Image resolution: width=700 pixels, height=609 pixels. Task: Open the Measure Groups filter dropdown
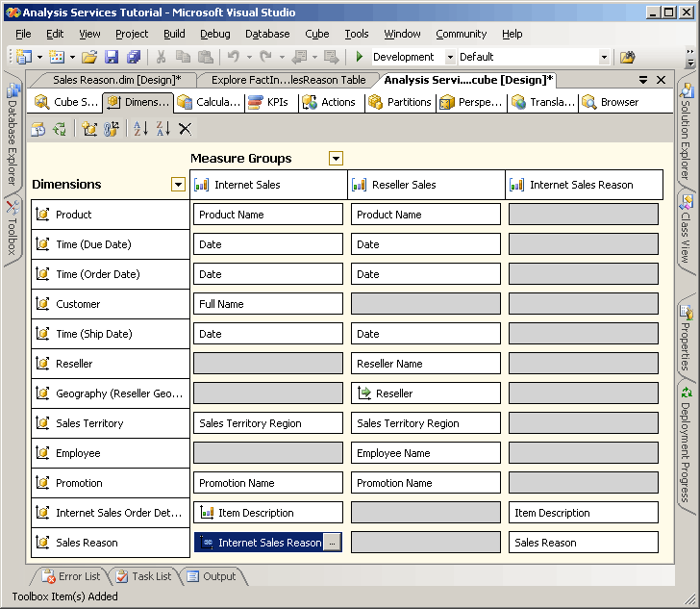tap(336, 158)
